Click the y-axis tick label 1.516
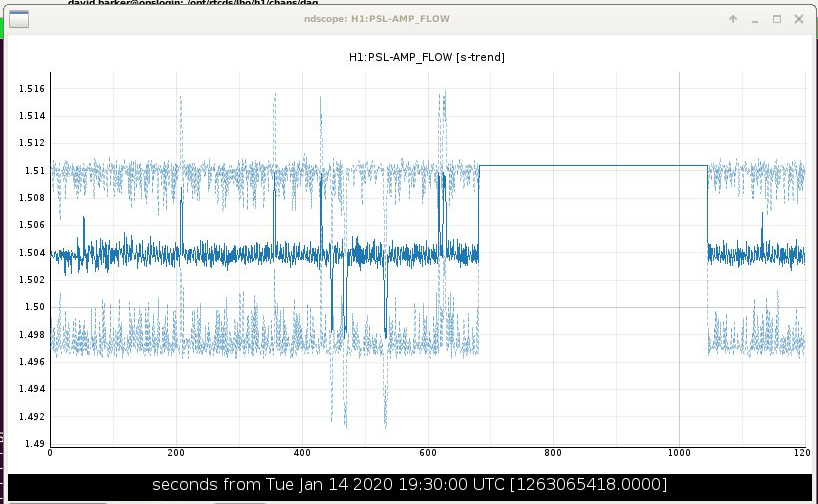818x504 pixels. tap(32, 89)
